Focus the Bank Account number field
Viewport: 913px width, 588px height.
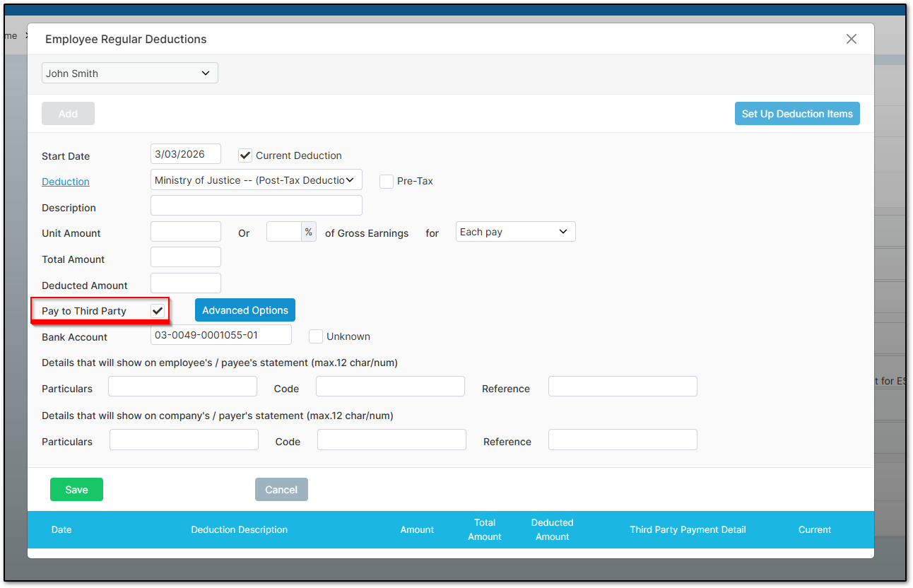pyautogui.click(x=220, y=334)
